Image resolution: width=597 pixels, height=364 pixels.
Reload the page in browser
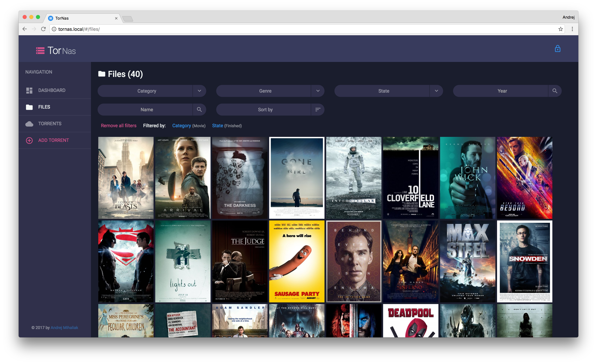point(43,29)
